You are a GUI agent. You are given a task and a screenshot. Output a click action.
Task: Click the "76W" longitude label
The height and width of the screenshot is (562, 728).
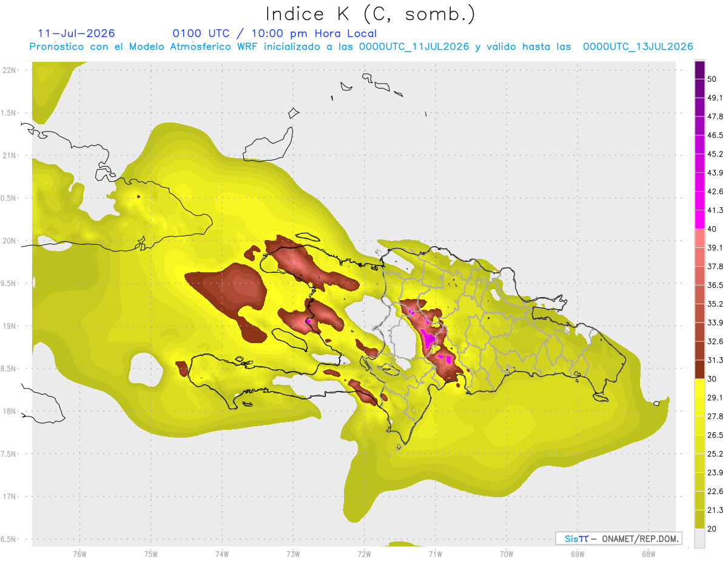79,554
